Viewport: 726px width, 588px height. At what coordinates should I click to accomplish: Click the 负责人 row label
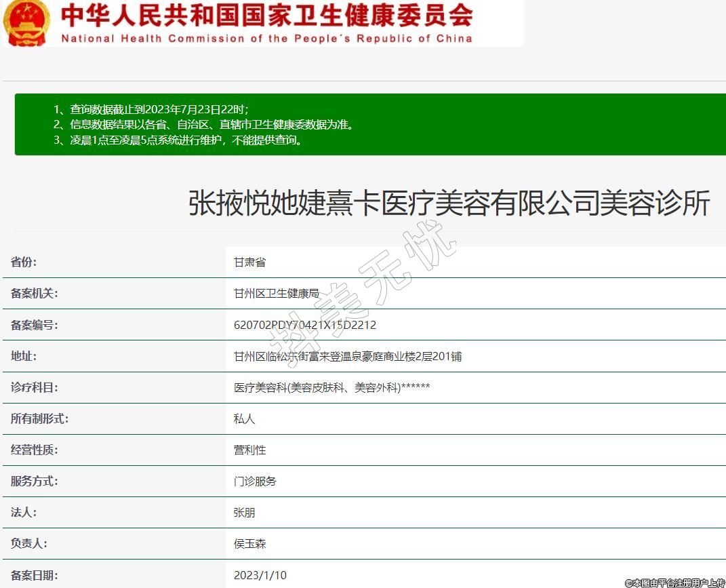[x=29, y=544]
